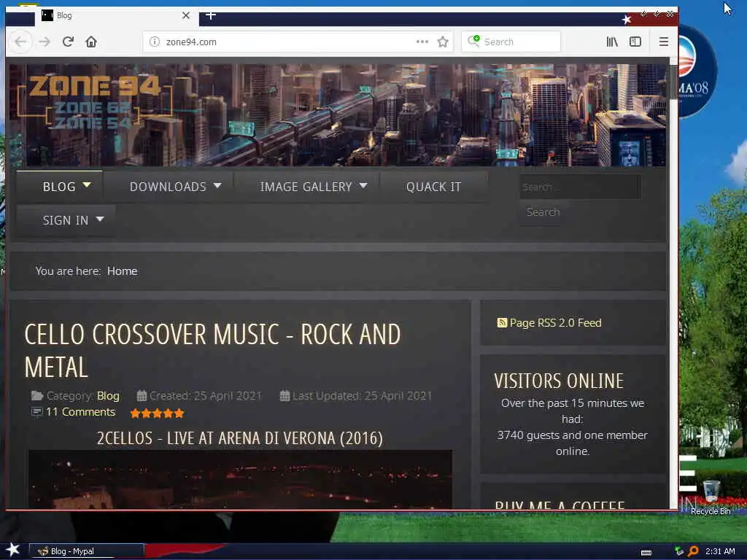The height and width of the screenshot is (560, 747).
Task: Click the five-star article rating
Action: (x=158, y=413)
